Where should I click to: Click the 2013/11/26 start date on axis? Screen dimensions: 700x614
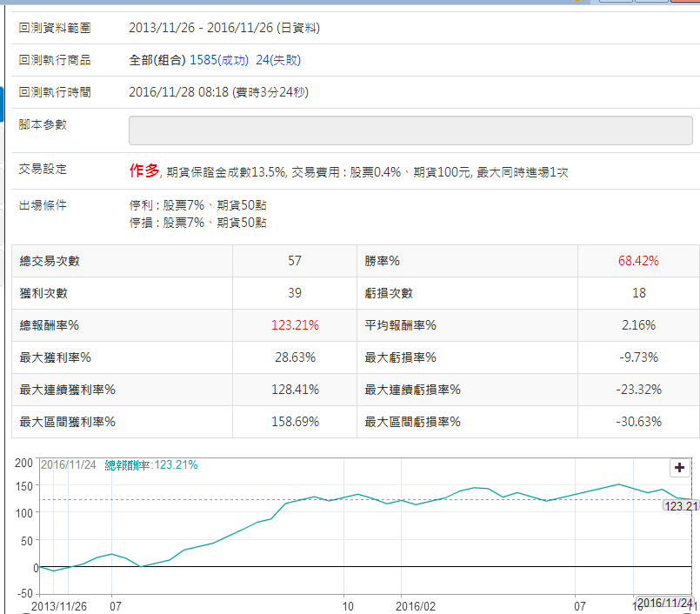[59, 605]
